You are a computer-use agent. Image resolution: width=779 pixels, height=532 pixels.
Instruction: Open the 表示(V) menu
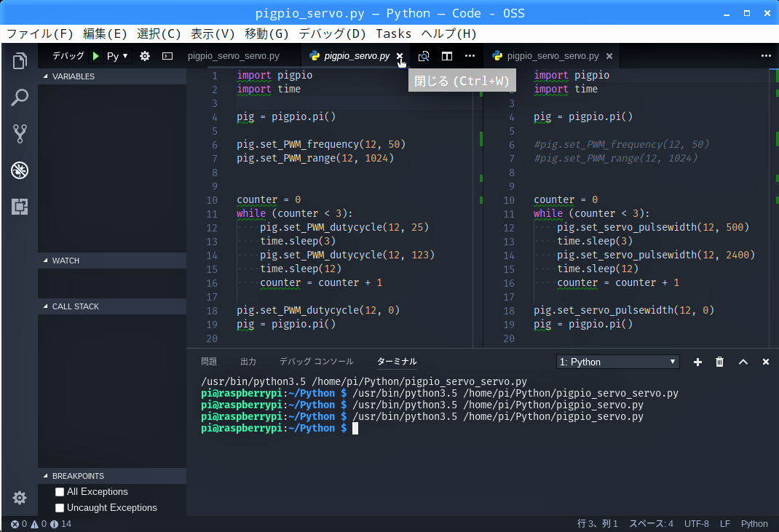click(213, 33)
